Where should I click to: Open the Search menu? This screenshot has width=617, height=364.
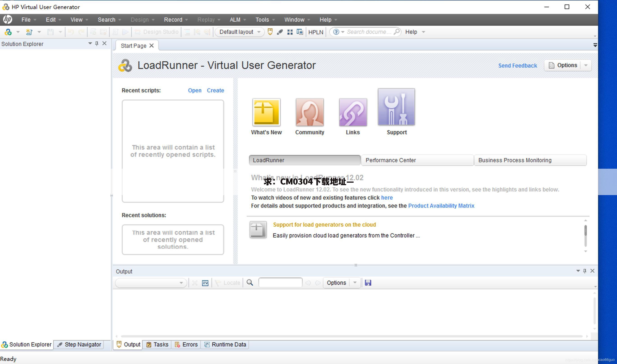(x=109, y=20)
